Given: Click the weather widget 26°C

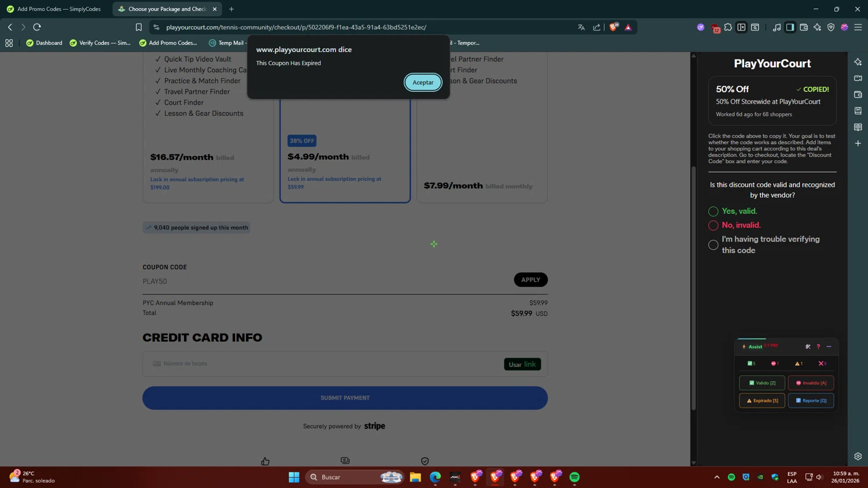Looking at the screenshot, I should click(x=32, y=477).
